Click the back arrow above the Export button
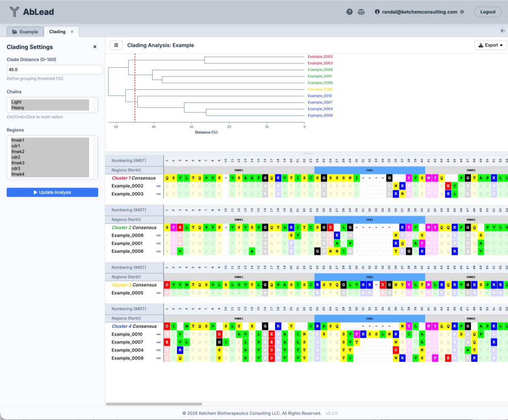Image resolution: width=508 pixels, height=420 pixels. pos(502,30)
